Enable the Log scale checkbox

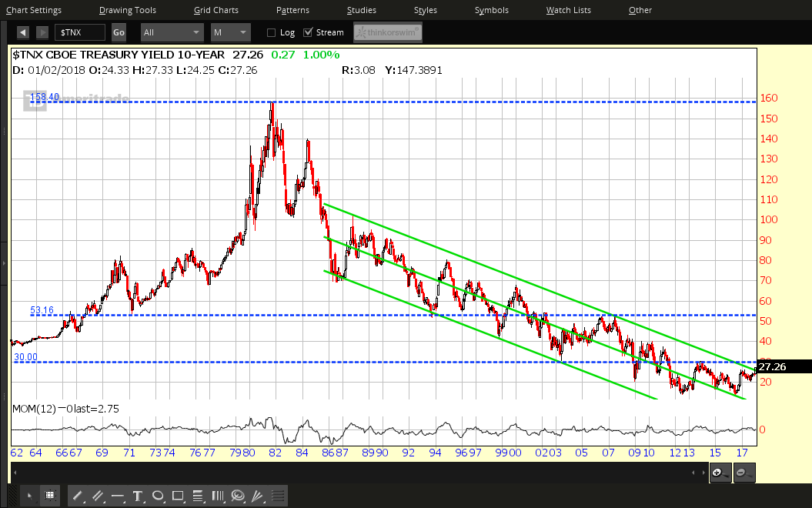click(x=271, y=32)
